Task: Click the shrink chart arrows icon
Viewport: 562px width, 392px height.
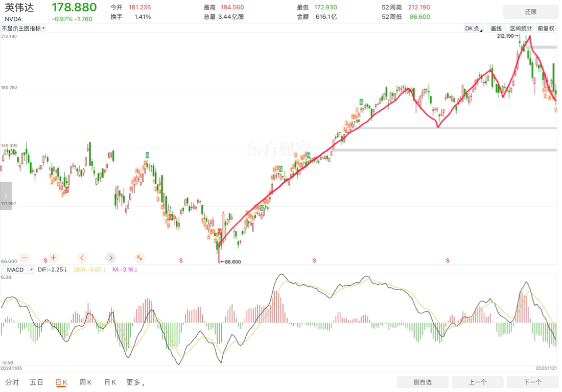Action: click(139, 258)
